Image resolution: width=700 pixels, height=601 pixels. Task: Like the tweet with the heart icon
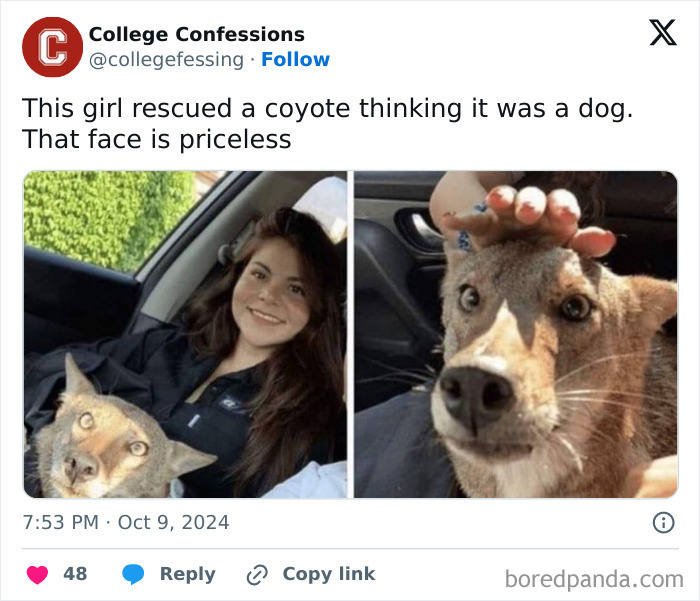point(38,574)
